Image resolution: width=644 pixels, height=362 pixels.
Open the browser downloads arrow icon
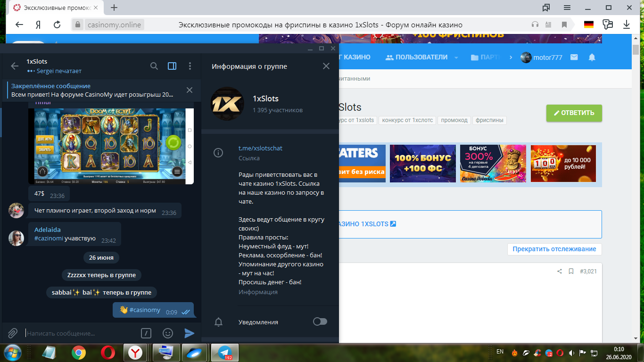pos(627,25)
